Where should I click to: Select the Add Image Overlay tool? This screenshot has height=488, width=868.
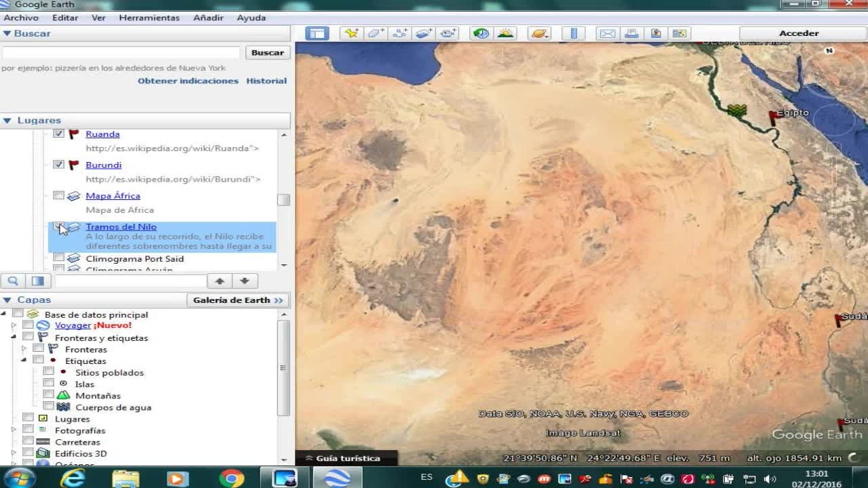coord(425,33)
